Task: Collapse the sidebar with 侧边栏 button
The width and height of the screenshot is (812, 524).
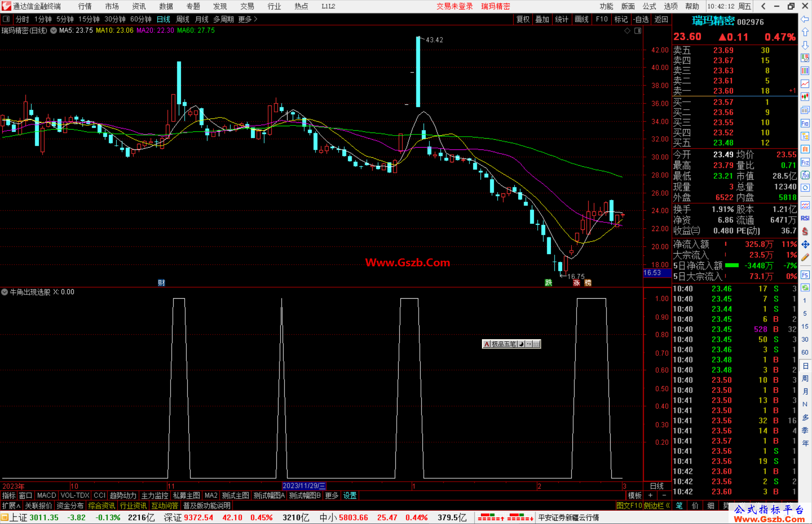Action: click(x=657, y=506)
